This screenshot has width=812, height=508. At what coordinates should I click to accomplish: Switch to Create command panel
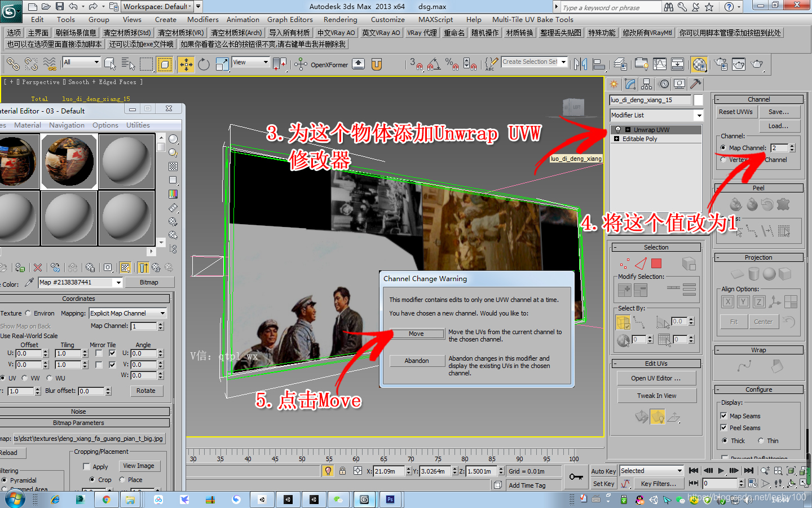click(614, 84)
